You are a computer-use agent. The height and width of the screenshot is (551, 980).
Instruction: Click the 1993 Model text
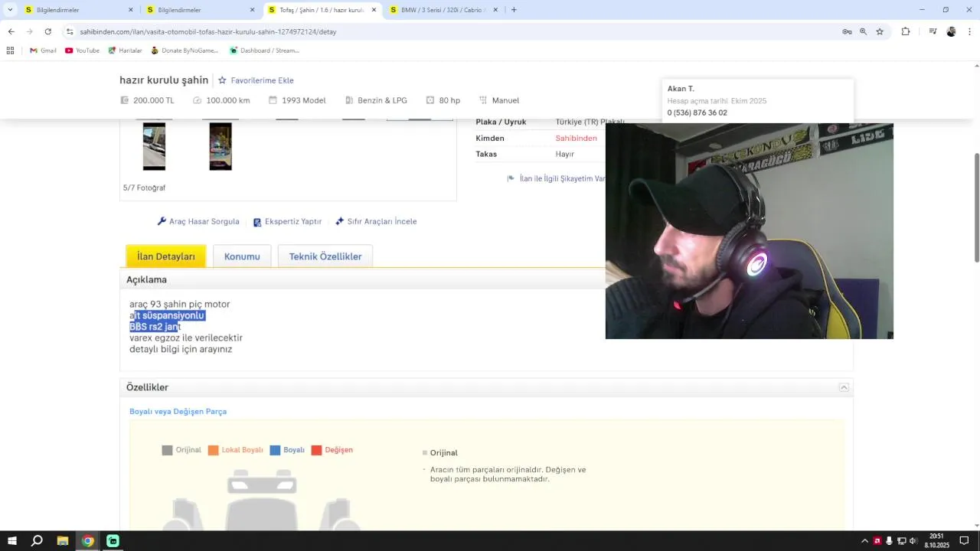(304, 100)
